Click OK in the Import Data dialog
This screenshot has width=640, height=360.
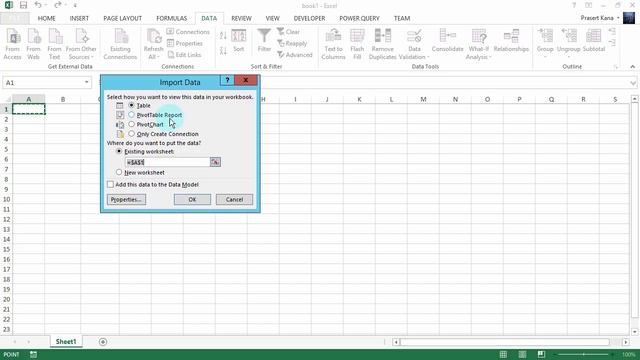point(192,199)
